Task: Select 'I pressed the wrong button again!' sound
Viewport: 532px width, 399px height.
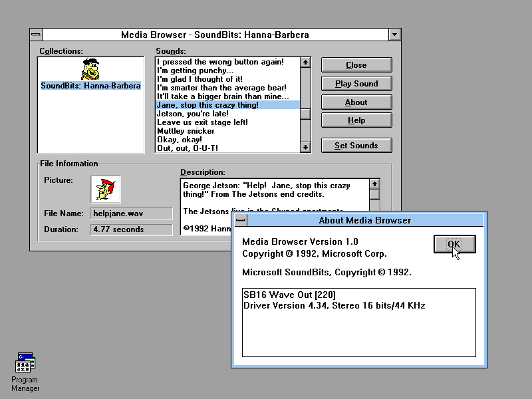Action: pos(227,62)
